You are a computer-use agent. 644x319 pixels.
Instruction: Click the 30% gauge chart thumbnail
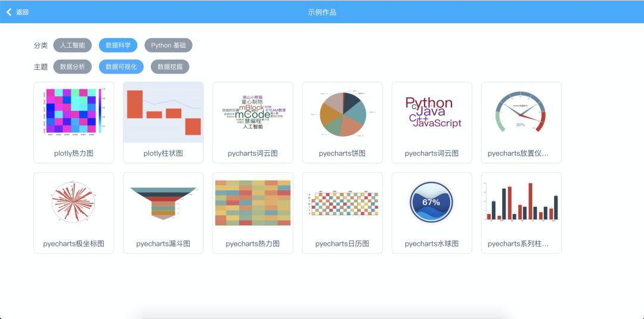(x=521, y=112)
